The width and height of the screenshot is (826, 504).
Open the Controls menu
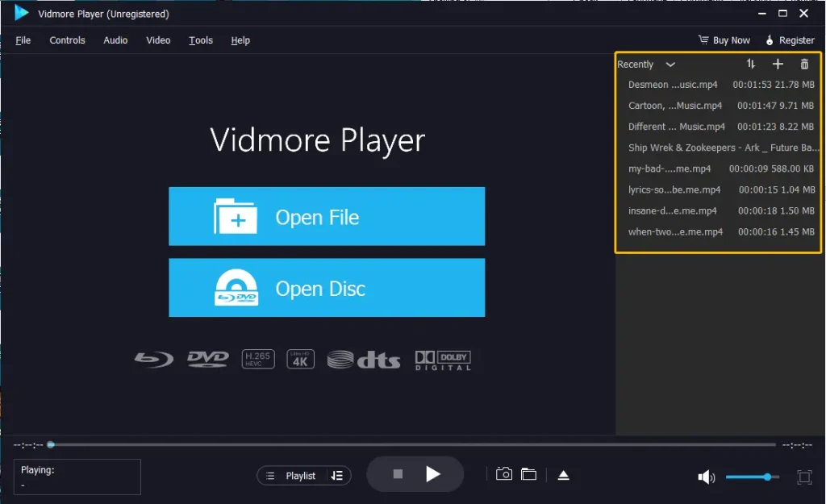(68, 40)
